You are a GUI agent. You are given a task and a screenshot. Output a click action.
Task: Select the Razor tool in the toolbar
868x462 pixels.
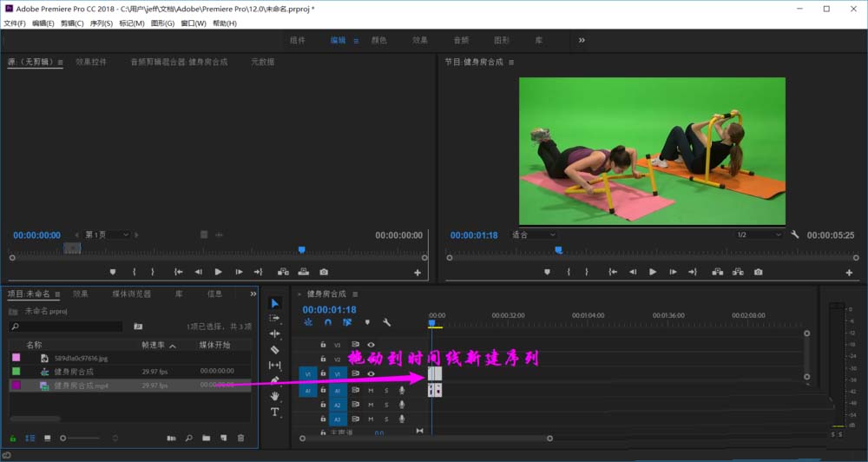(275, 349)
